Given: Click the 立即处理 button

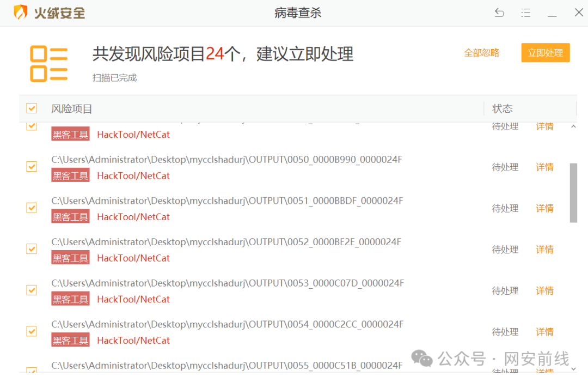Looking at the screenshot, I should (545, 52).
